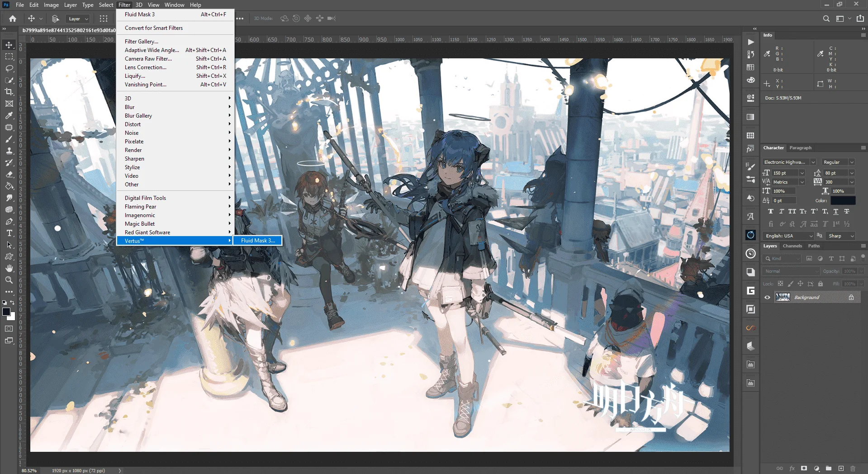
Task: Open the search magnifier in the top bar
Action: coord(826,19)
